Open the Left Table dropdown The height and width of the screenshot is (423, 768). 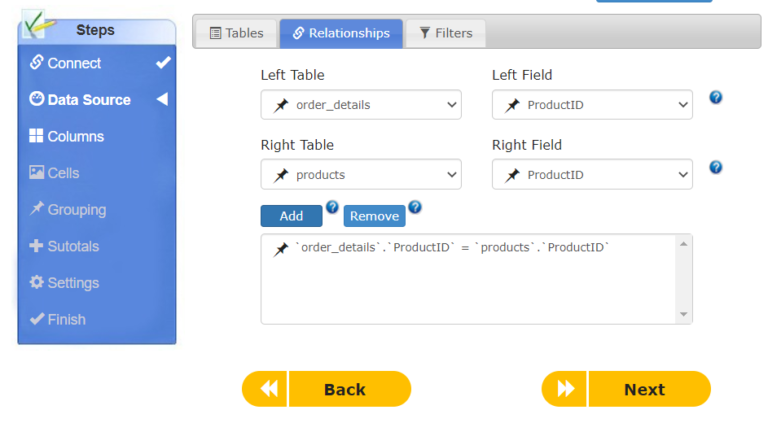[x=361, y=105]
